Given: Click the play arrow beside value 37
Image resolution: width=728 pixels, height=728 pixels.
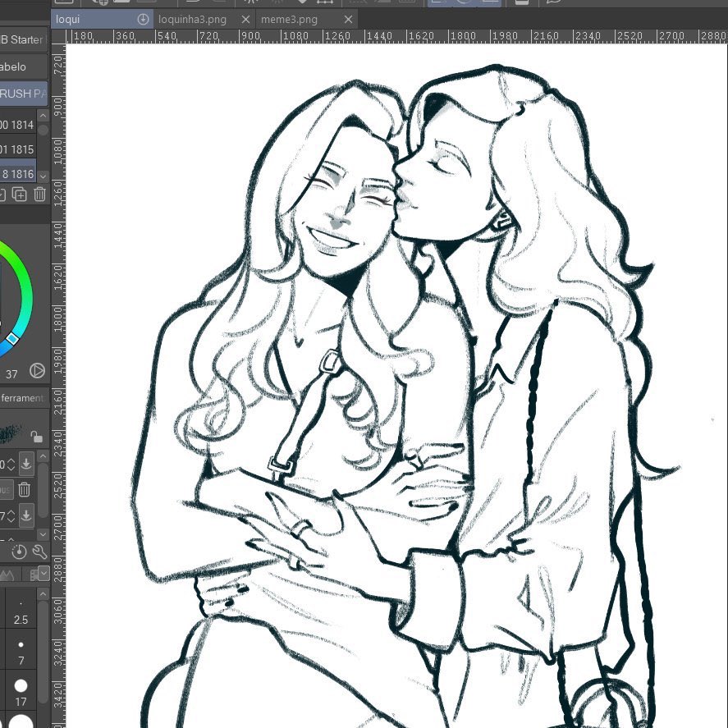Looking at the screenshot, I should [37, 370].
